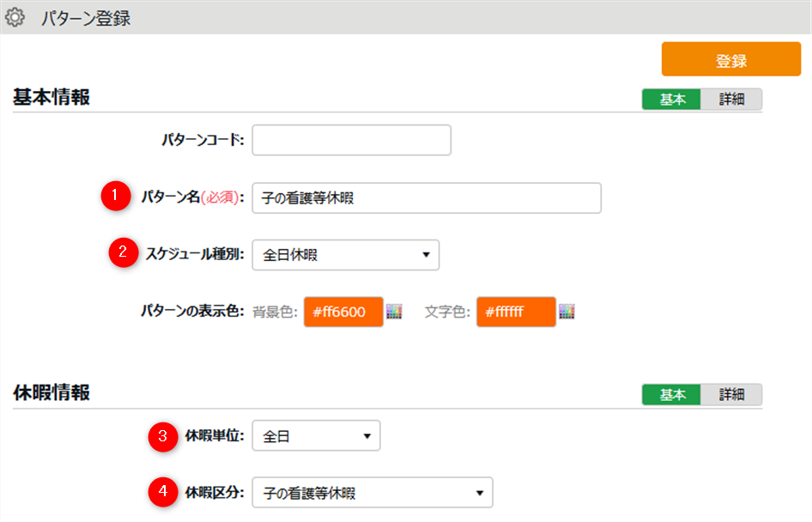
Task: Click the 文字色 #ffffff color field
Action: (516, 312)
